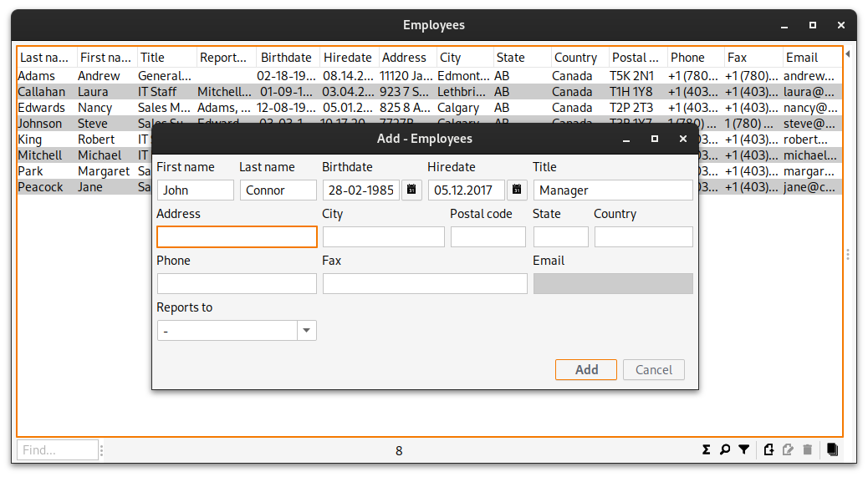Click the edit record icon
The height and width of the screenshot is (477, 868).
click(x=788, y=450)
